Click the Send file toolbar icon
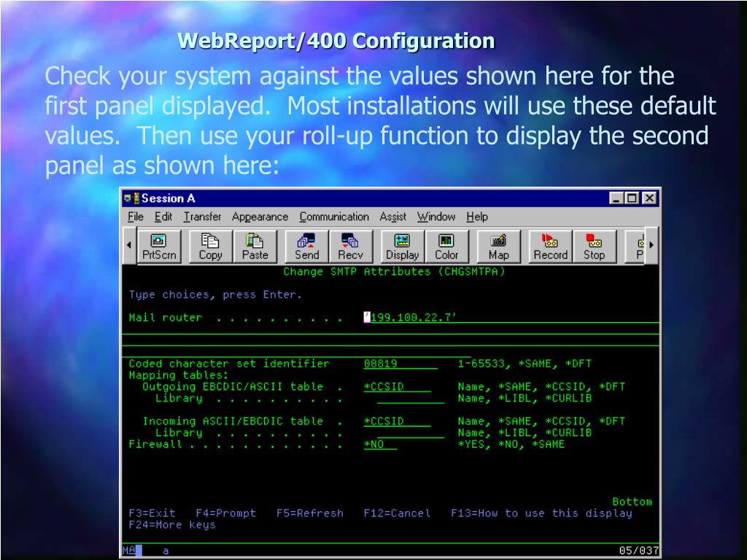 (307, 246)
